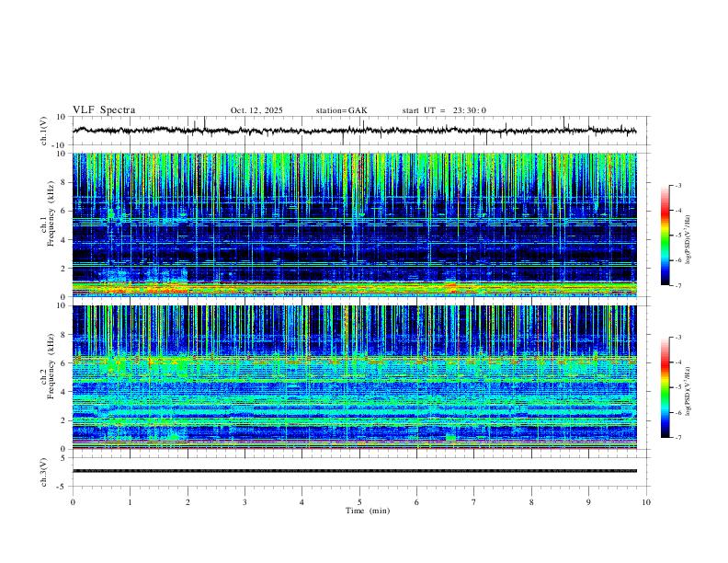Click tick label "3" on the Time axis
The image size is (728, 563).
click(x=245, y=502)
